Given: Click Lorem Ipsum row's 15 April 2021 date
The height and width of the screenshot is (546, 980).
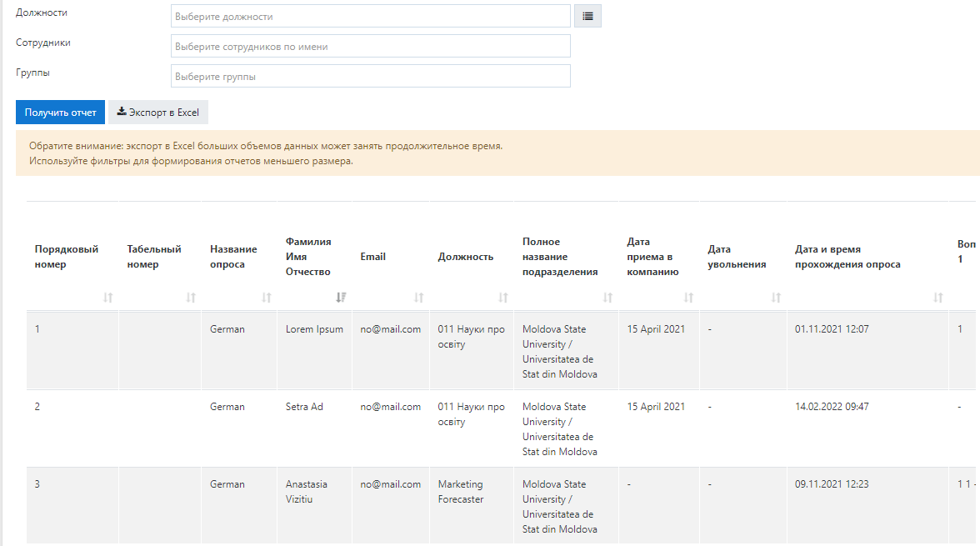Looking at the screenshot, I should tap(657, 329).
